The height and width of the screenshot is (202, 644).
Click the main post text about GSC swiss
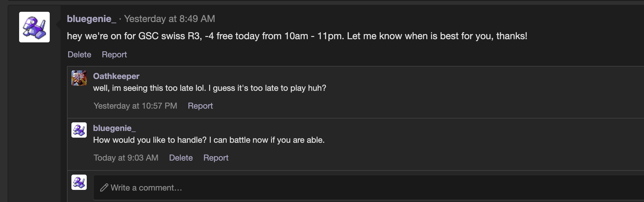tap(296, 36)
